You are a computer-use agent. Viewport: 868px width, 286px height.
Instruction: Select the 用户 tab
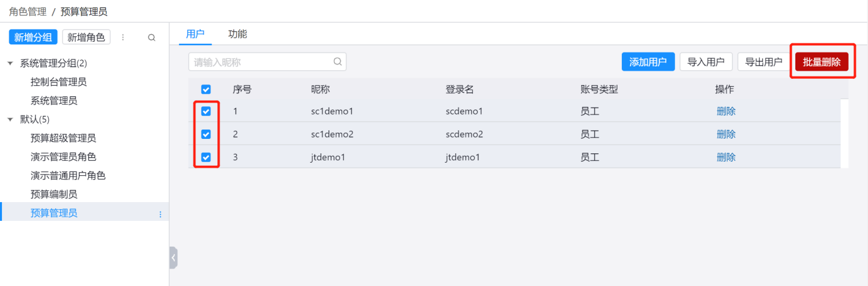coord(195,34)
